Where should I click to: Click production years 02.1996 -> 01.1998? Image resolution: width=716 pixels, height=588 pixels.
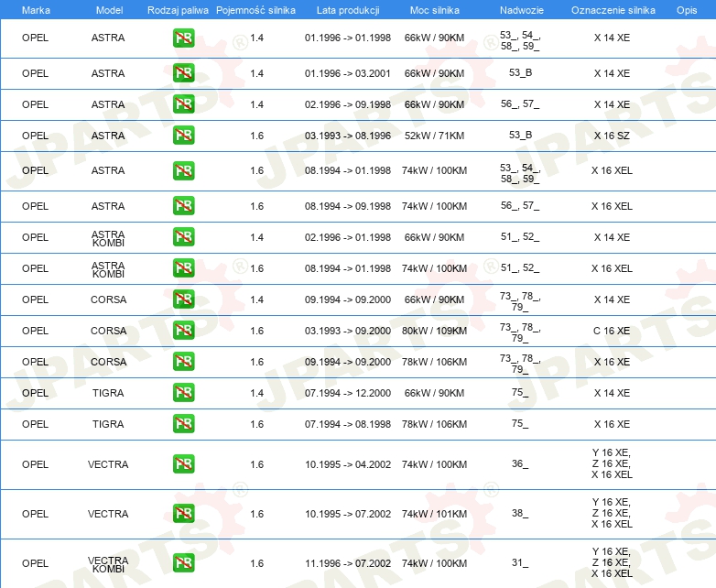point(348,237)
